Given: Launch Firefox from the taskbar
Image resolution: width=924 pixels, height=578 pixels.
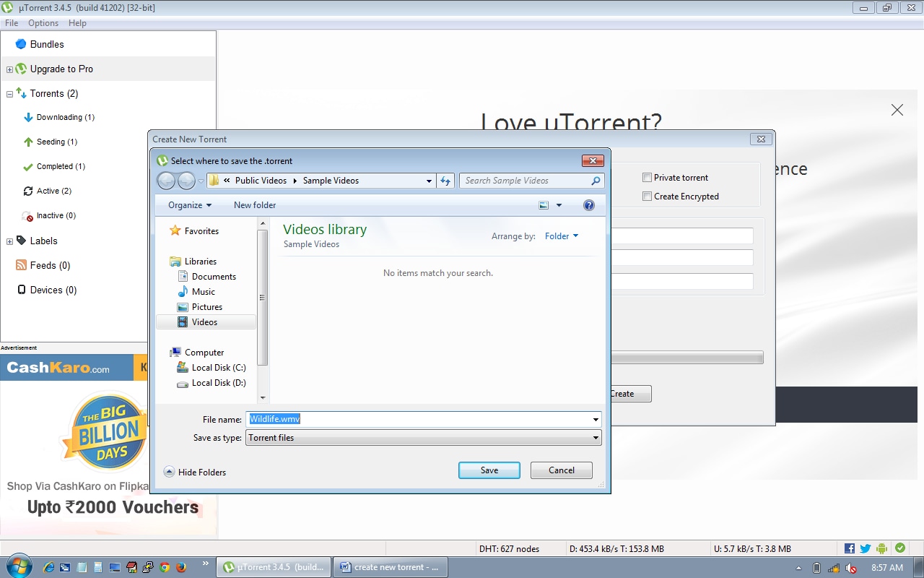Looking at the screenshot, I should tap(181, 567).
